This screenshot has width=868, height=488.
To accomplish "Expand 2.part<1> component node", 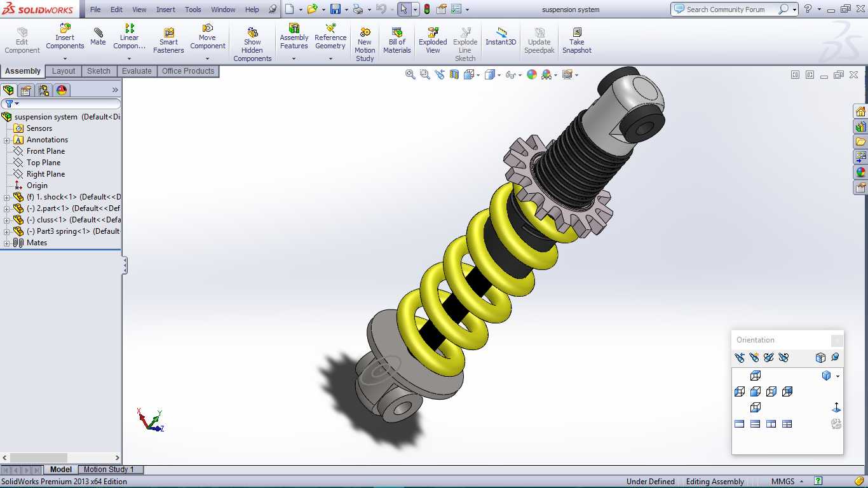I will 7,208.
